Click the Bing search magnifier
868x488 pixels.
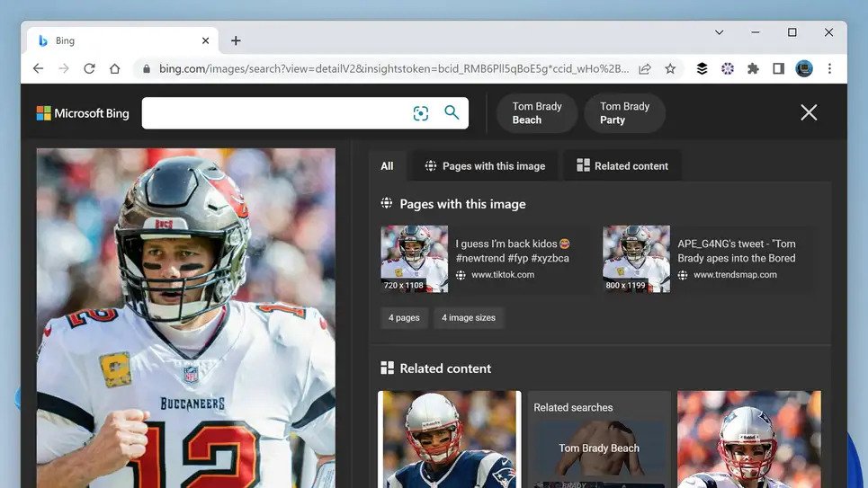(452, 113)
